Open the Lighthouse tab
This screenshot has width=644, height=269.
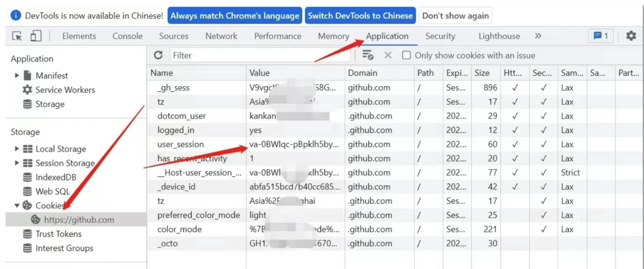499,36
